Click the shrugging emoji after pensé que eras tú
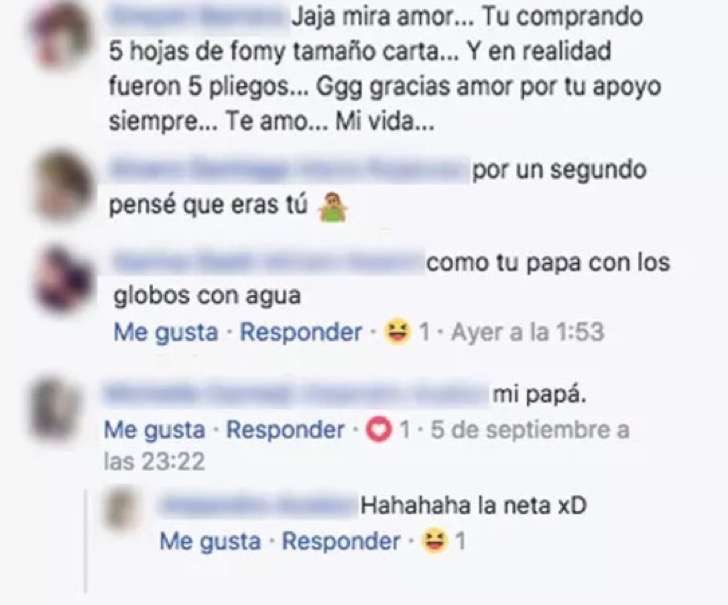Image resolution: width=728 pixels, height=605 pixels. click(332, 208)
